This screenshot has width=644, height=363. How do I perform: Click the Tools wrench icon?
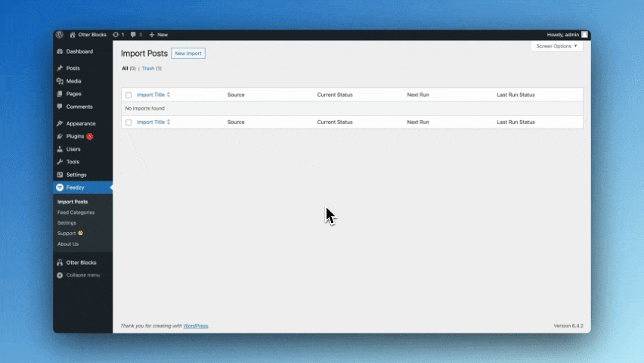[60, 162]
